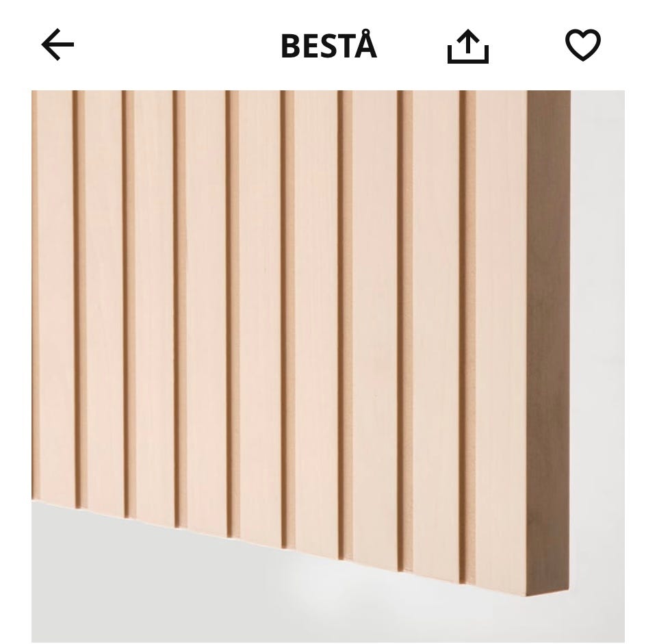This screenshot has height=644, width=657.
Task: Open the slatted panel product image
Action: [x=328, y=366]
